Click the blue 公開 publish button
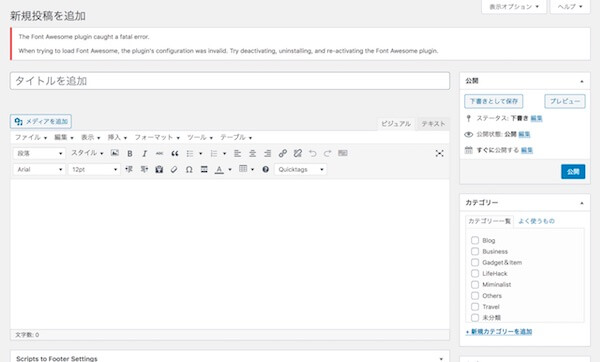Viewport: 600px width, 362px height. tap(573, 172)
